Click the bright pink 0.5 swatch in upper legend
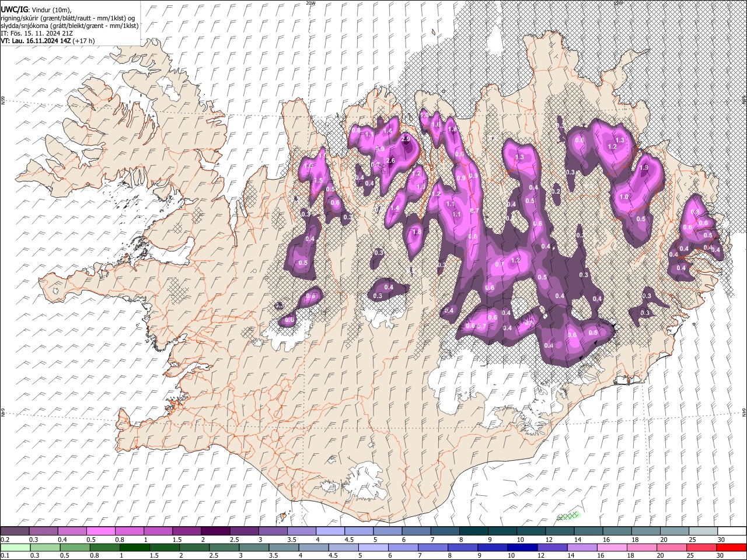 pos(101,531)
